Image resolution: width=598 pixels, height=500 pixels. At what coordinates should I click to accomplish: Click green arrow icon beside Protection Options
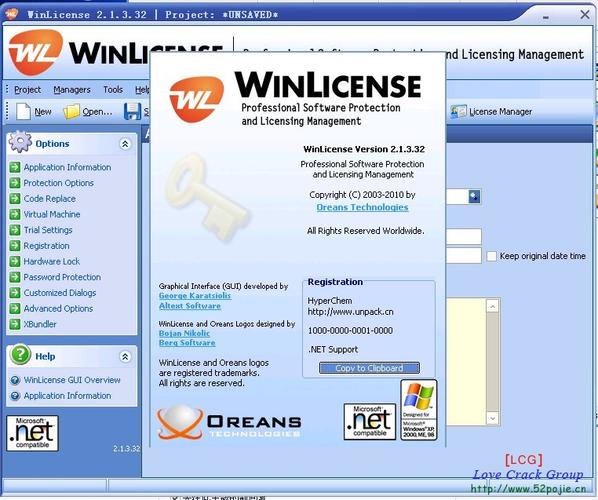pos(15,183)
